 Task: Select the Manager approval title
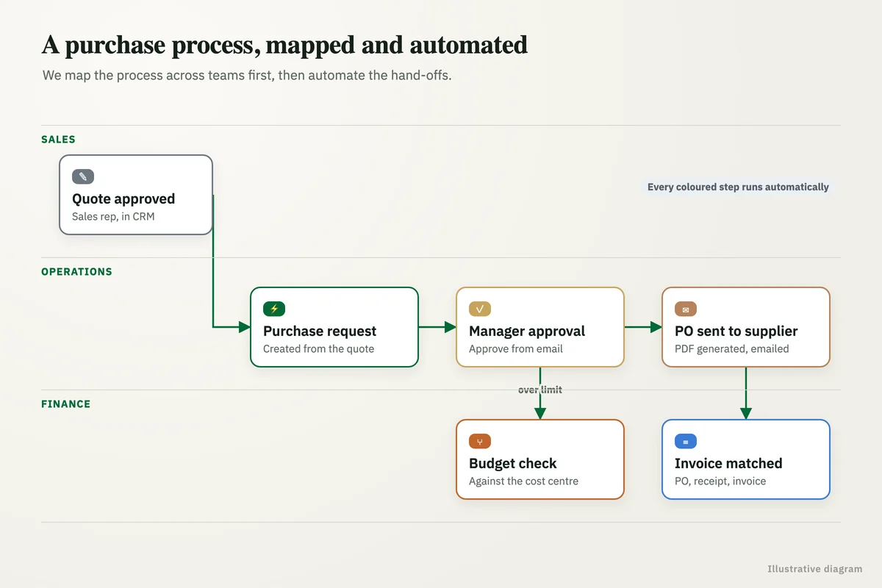pyautogui.click(x=527, y=331)
